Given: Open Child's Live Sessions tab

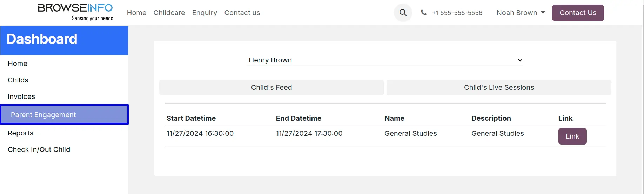Looking at the screenshot, I should [499, 87].
